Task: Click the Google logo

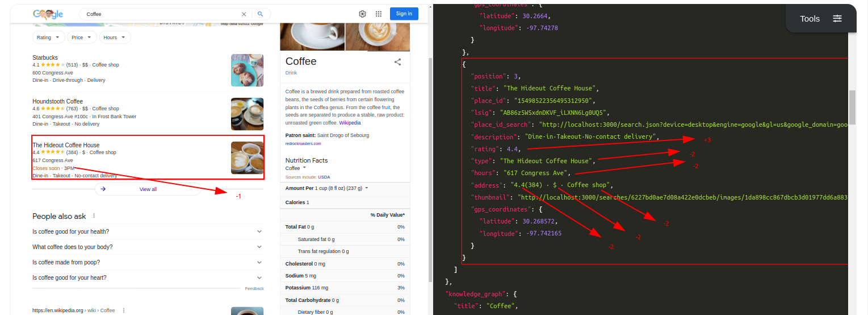Action: click(48, 14)
